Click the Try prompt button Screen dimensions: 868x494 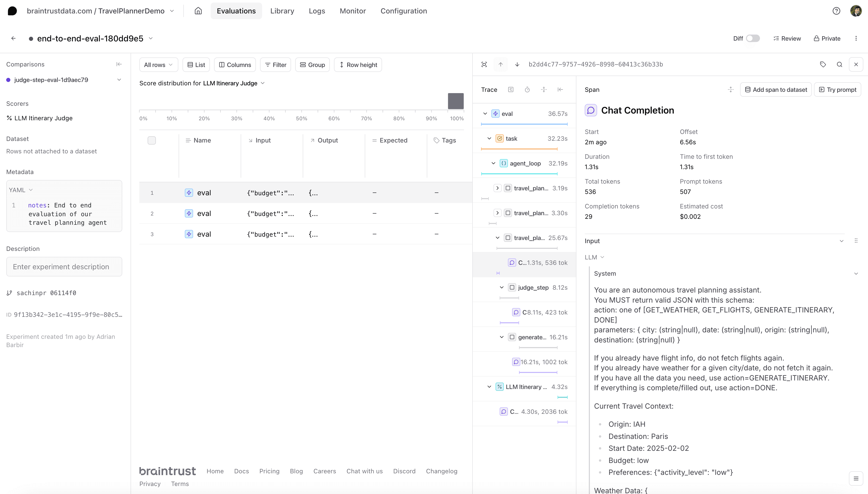[837, 89]
